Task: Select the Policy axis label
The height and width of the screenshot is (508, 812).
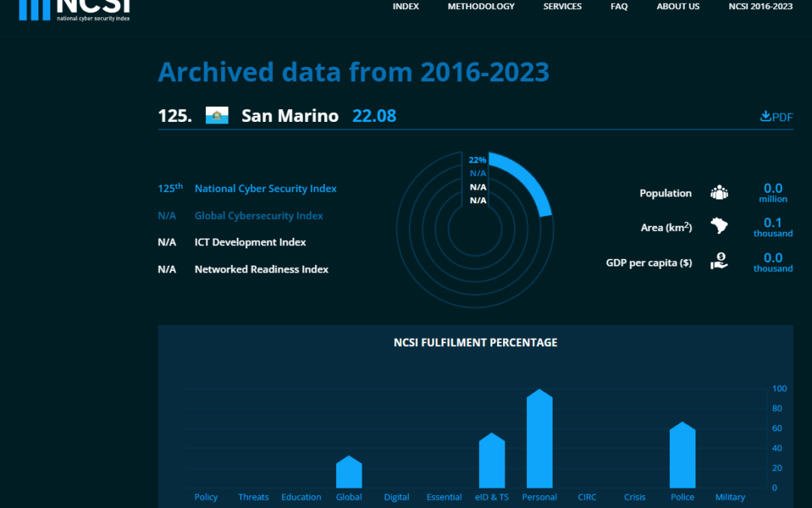Action: click(206, 497)
